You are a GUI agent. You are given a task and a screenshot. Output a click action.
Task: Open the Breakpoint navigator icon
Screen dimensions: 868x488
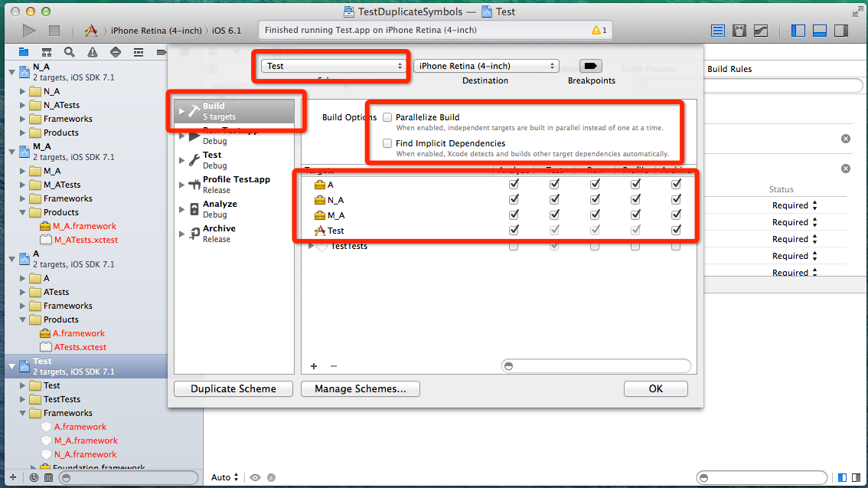pos(161,52)
